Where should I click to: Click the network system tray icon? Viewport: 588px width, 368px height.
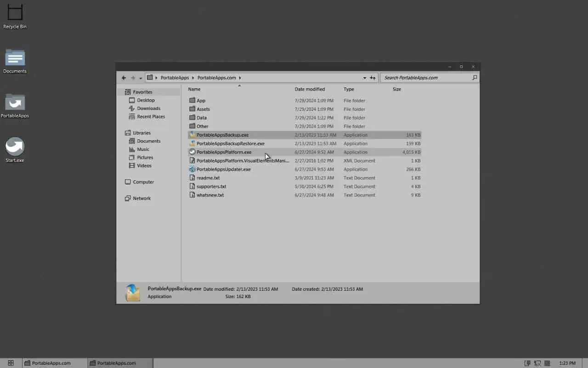coord(537,363)
